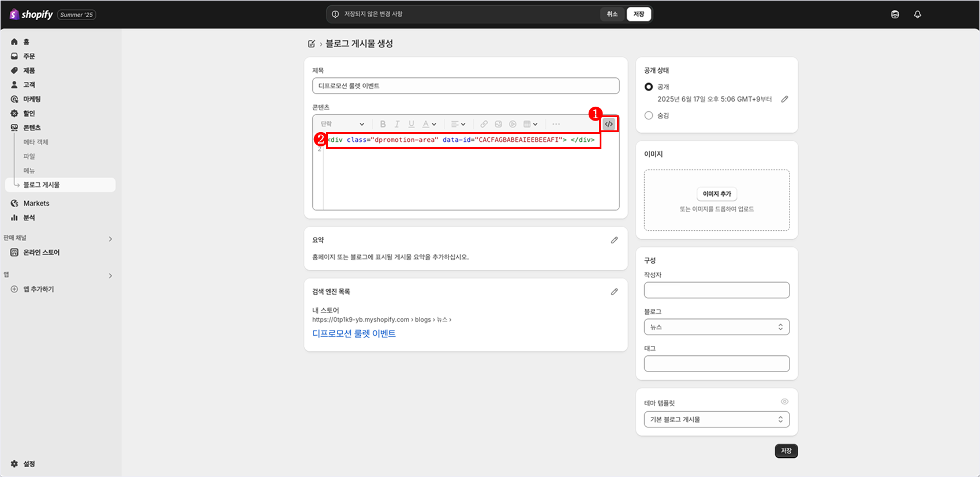The height and width of the screenshot is (477, 980).
Task: Open the notifications bell
Action: (917, 14)
